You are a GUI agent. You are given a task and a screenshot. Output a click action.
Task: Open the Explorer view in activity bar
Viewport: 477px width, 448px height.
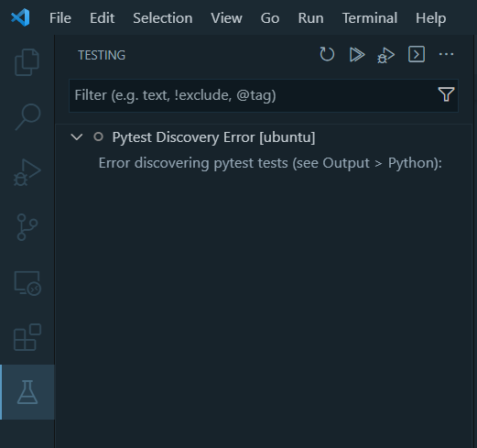(x=27, y=62)
